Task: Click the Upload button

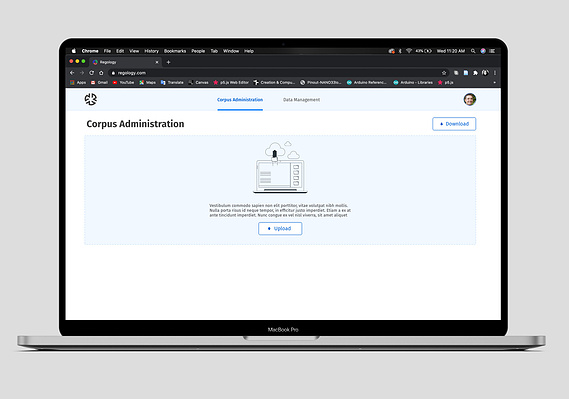Action: click(280, 229)
